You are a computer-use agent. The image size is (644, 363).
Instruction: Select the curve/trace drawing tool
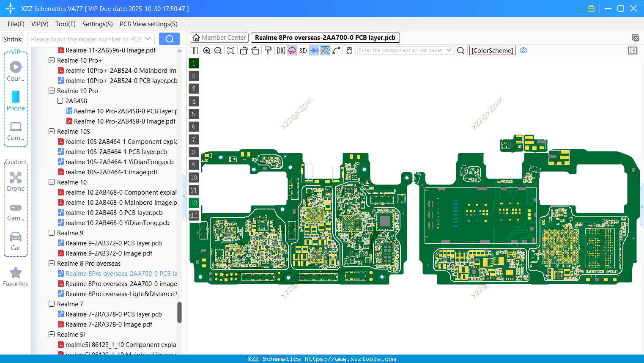pyautogui.click(x=337, y=50)
